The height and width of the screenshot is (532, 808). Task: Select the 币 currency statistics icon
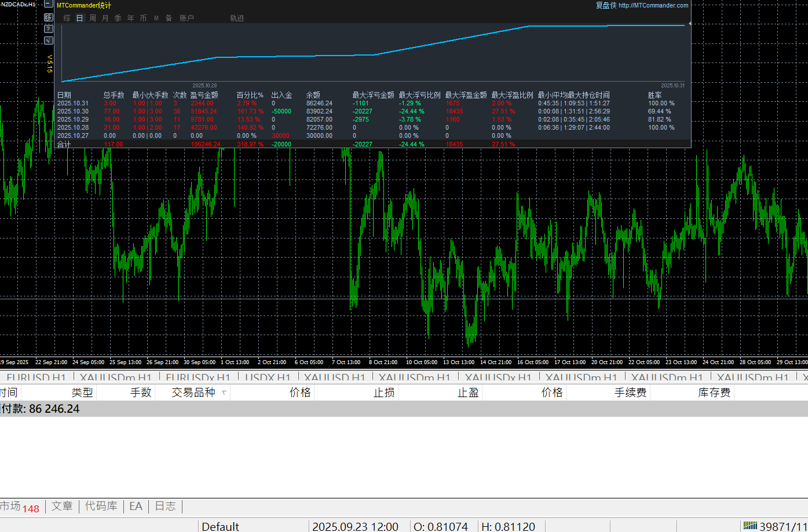(144, 18)
